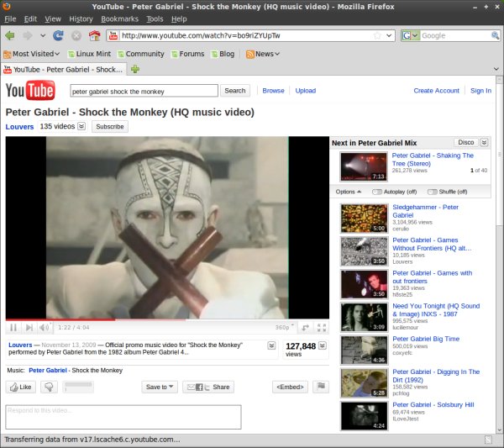This screenshot has height=448, width=504.
Task: Collapse the playlist Options expander
Action: click(349, 192)
